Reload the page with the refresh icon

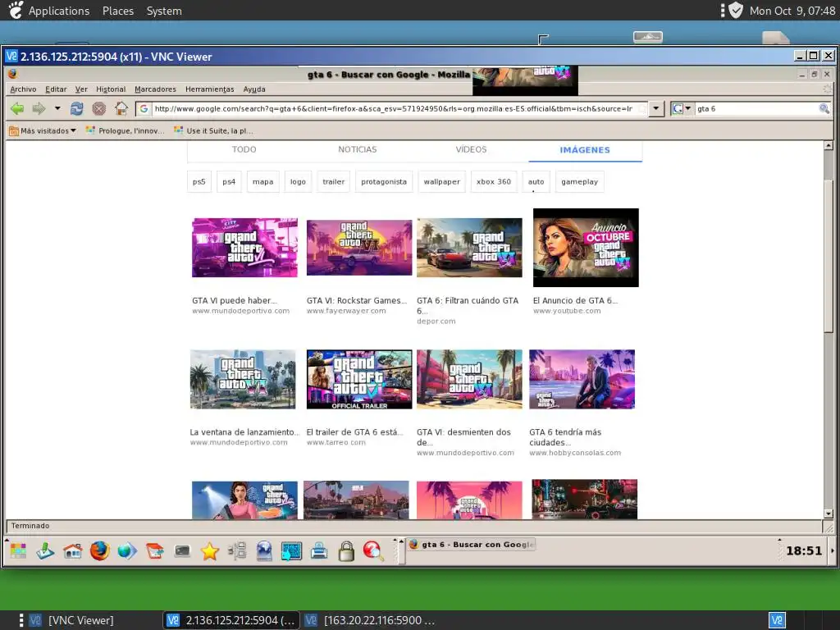click(x=76, y=109)
